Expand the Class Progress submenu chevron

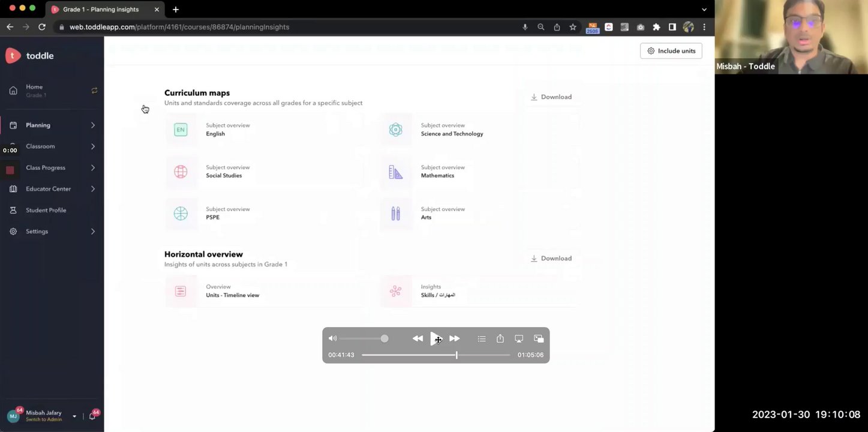[x=93, y=168]
